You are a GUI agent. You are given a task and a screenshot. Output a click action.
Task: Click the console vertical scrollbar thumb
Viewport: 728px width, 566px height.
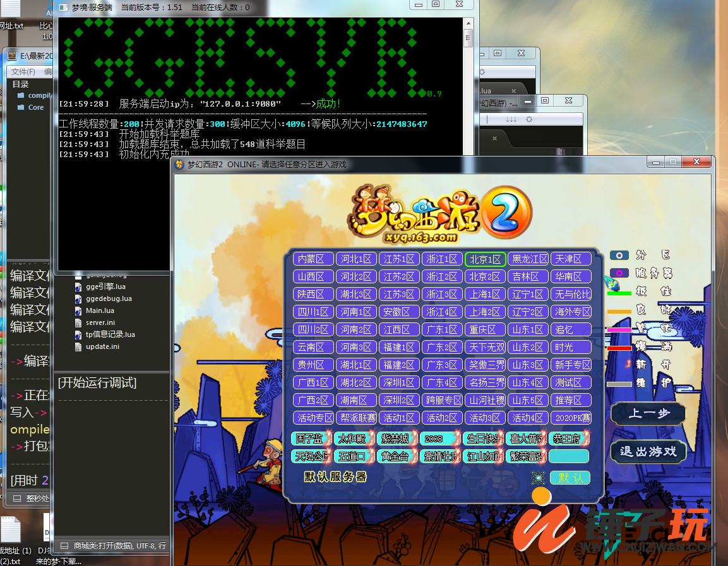[468, 38]
